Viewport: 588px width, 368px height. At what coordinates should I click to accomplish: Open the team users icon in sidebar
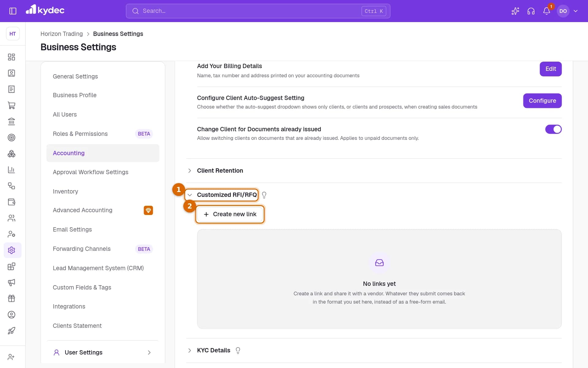[x=11, y=218]
